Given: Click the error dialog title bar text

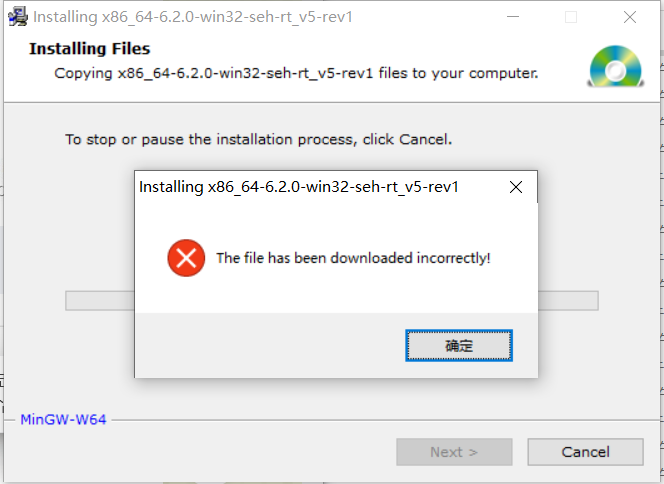Looking at the screenshot, I should [x=299, y=187].
